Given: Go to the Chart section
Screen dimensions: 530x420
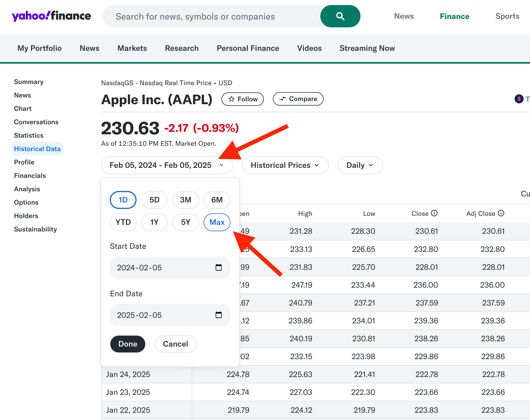Looking at the screenshot, I should tap(23, 109).
